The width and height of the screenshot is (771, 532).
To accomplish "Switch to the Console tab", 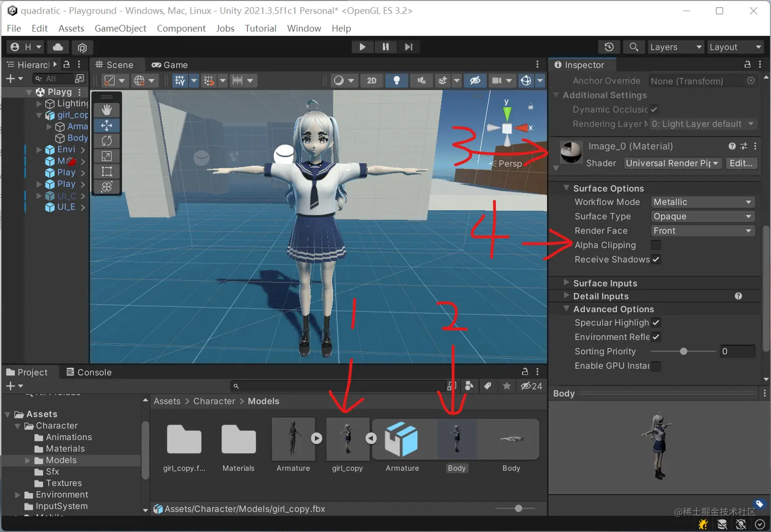I will 94,372.
